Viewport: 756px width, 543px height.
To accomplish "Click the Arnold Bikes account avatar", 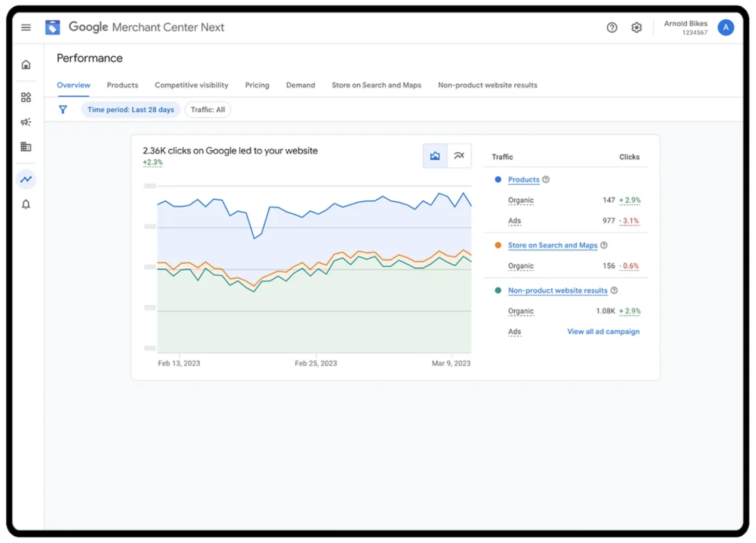I will pyautogui.click(x=726, y=28).
